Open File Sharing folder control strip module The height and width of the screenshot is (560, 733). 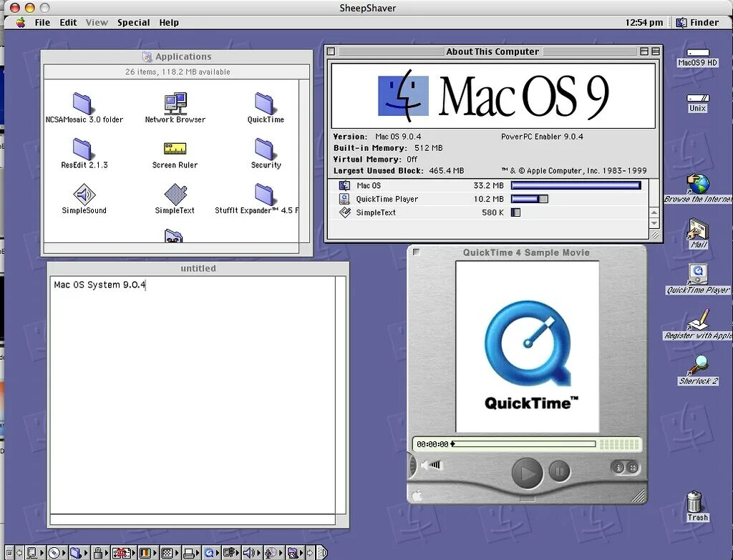[x=79, y=553]
